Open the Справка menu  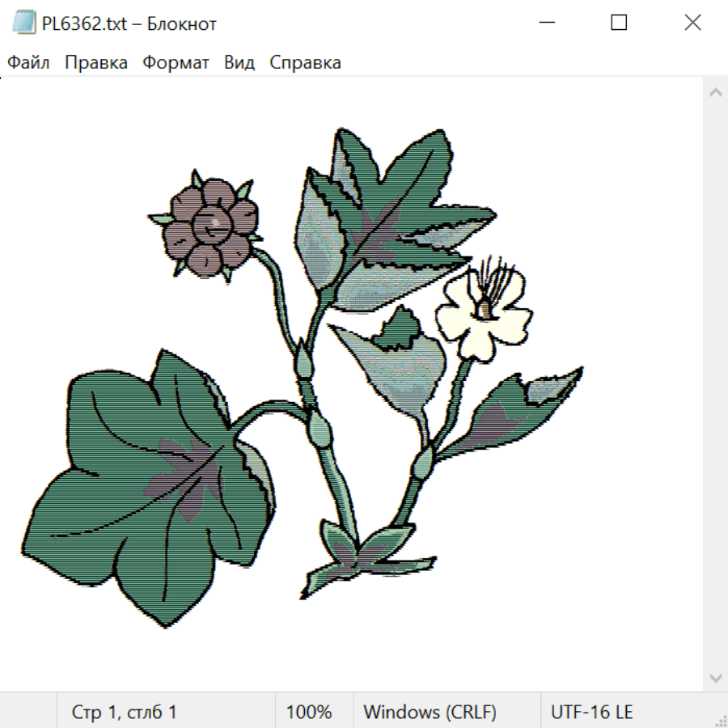pos(306,62)
